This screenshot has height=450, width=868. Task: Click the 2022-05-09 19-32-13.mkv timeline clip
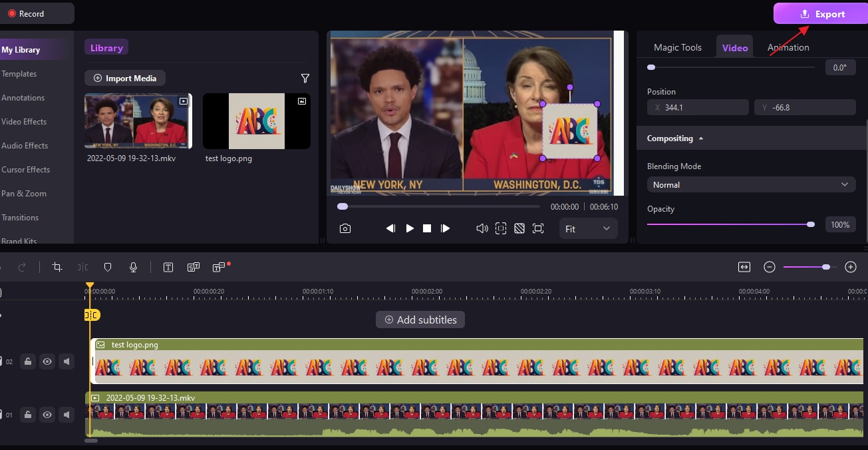pyautogui.click(x=475, y=414)
